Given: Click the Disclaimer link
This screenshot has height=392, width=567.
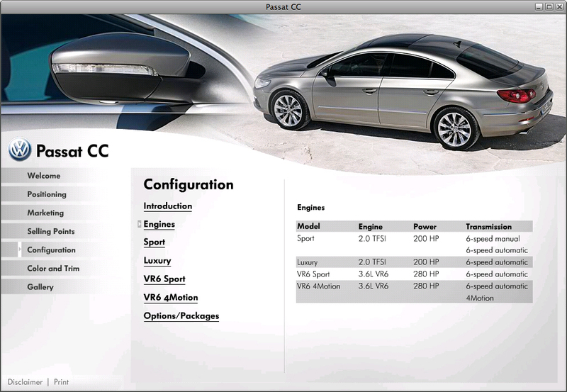Looking at the screenshot, I should tap(25, 382).
